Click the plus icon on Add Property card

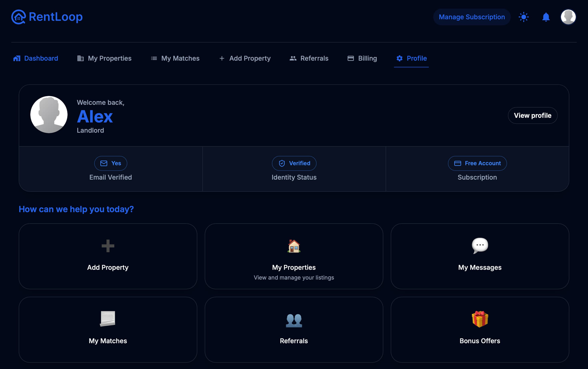coord(107,246)
